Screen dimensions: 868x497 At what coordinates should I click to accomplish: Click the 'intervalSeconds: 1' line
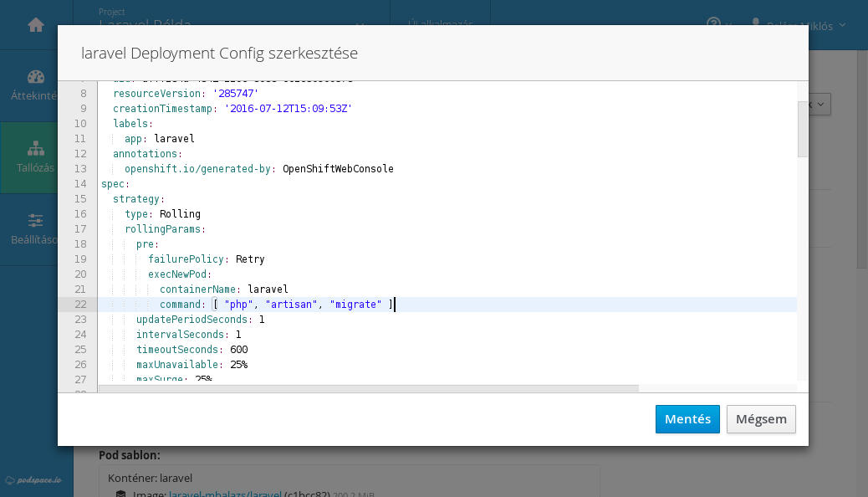point(189,335)
